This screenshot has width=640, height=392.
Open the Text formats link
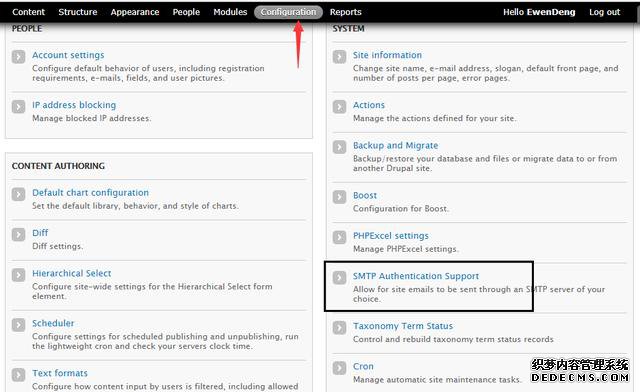[x=60, y=373]
